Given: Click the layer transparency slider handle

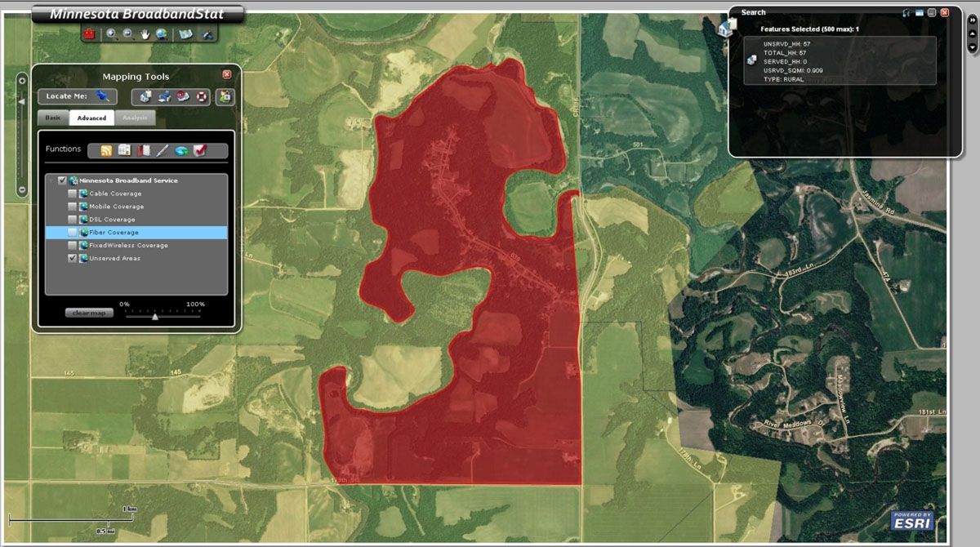Looking at the screenshot, I should point(155,317).
